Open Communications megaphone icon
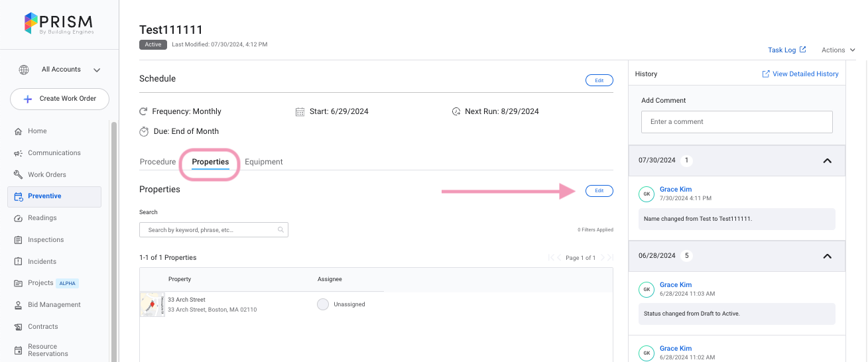868x362 pixels. click(x=19, y=153)
